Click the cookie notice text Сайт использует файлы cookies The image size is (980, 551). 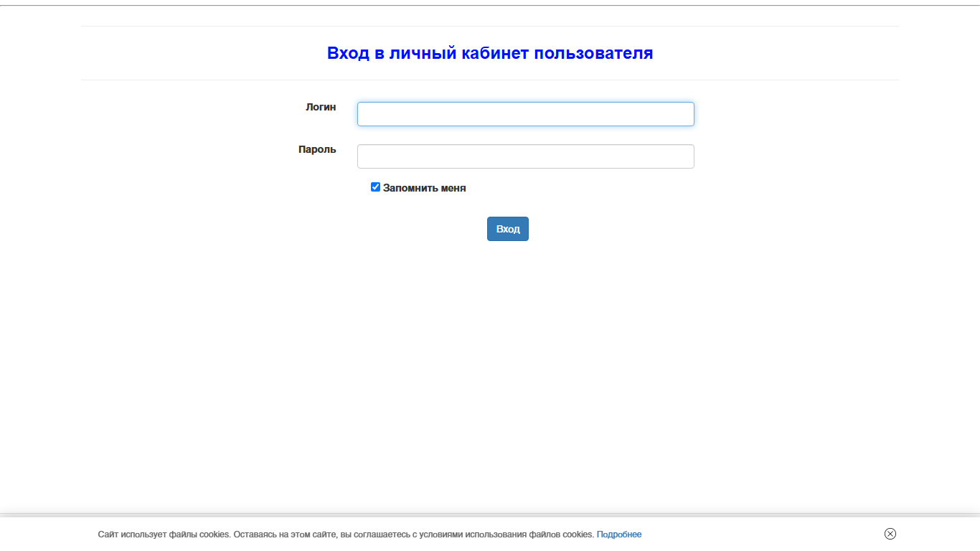point(164,534)
